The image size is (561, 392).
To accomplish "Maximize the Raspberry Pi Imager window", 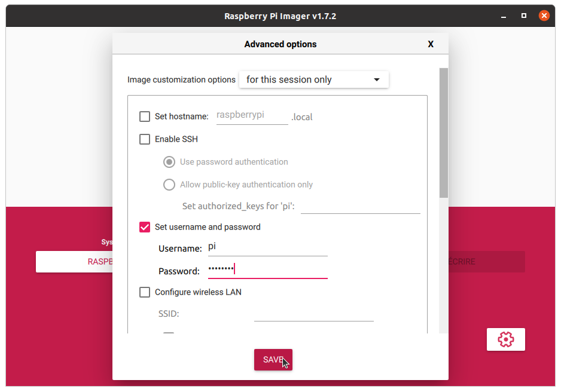I will coord(524,16).
